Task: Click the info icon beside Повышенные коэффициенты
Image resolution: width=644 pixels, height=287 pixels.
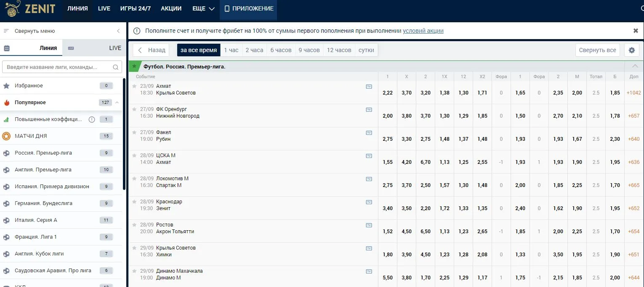Action: tap(92, 119)
